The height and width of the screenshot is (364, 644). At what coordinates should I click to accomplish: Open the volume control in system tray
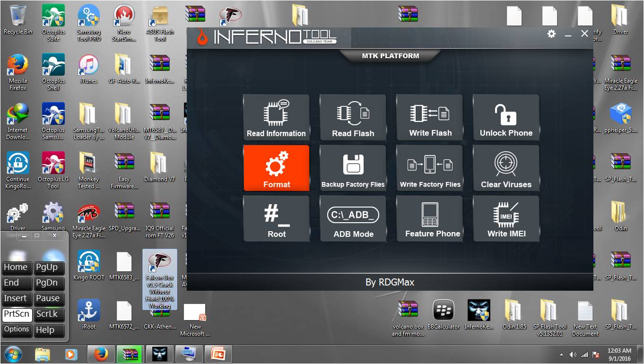pyautogui.click(x=573, y=354)
